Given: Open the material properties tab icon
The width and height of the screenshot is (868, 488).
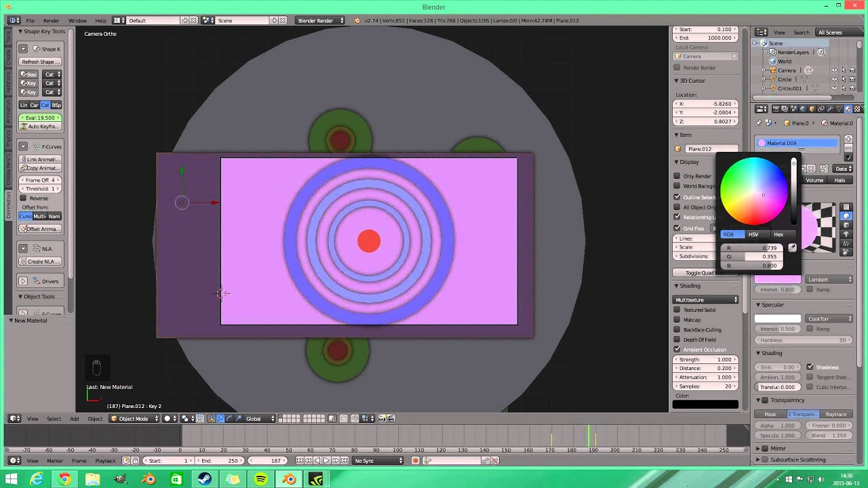Looking at the screenshot, I should pyautogui.click(x=848, y=109).
